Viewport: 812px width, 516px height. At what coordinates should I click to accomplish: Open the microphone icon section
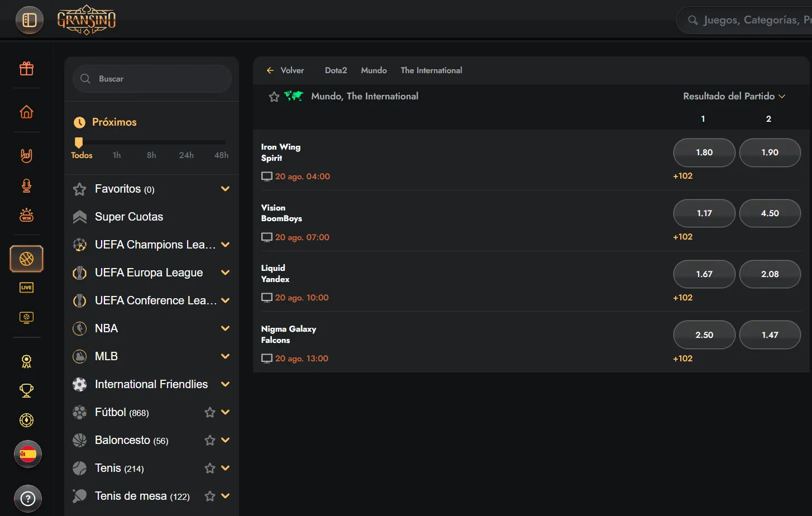(x=26, y=185)
